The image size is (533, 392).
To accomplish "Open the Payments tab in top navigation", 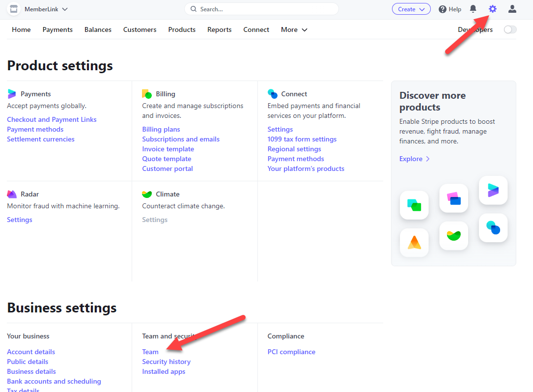I will (x=57, y=29).
